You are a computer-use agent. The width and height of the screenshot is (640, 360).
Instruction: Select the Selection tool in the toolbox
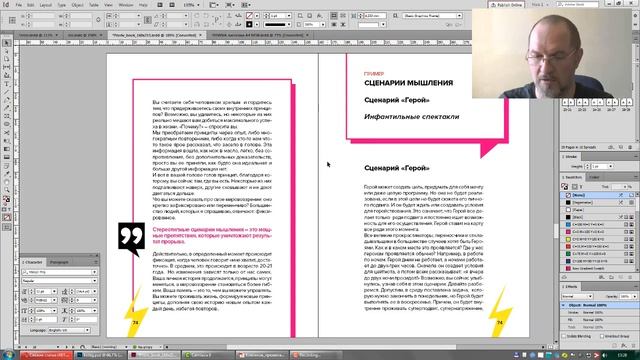point(7,43)
